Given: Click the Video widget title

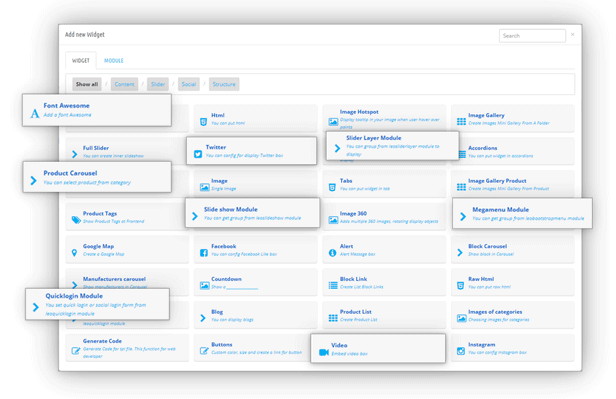Looking at the screenshot, I should click(339, 345).
